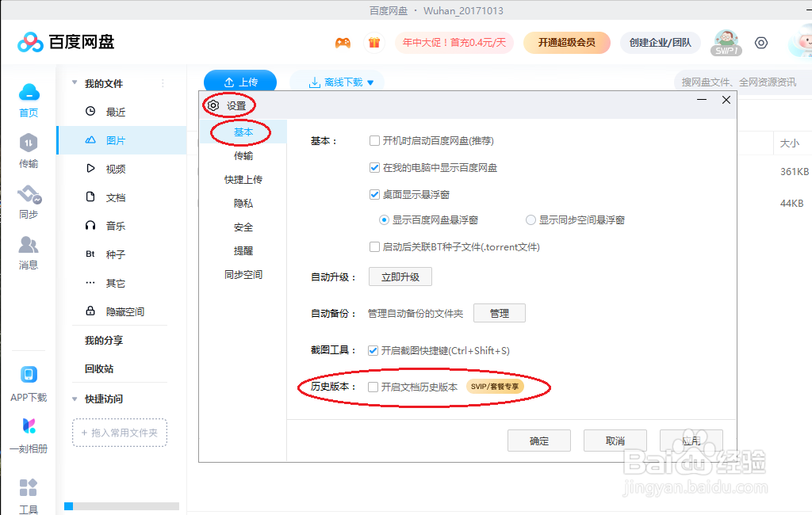The width and height of the screenshot is (812, 515).
Task: Click the play icon next to 视频
Action: 90,168
